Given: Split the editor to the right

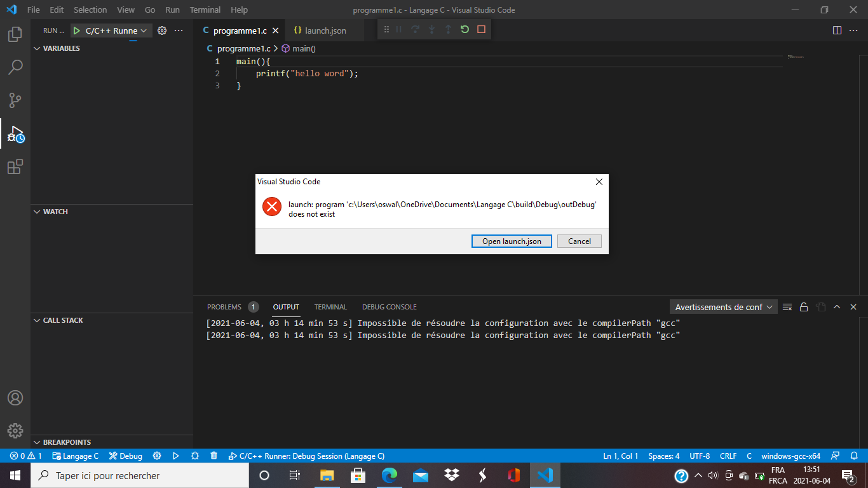Looking at the screenshot, I should click(837, 30).
